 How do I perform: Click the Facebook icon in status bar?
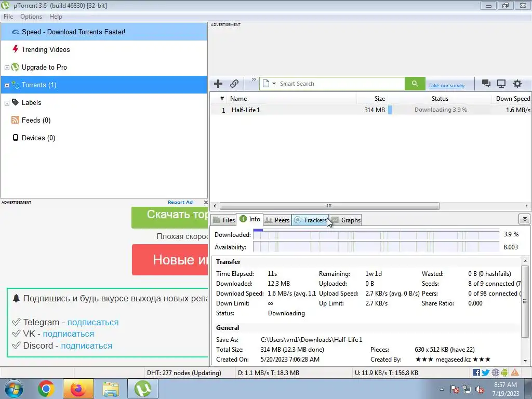coord(476,373)
